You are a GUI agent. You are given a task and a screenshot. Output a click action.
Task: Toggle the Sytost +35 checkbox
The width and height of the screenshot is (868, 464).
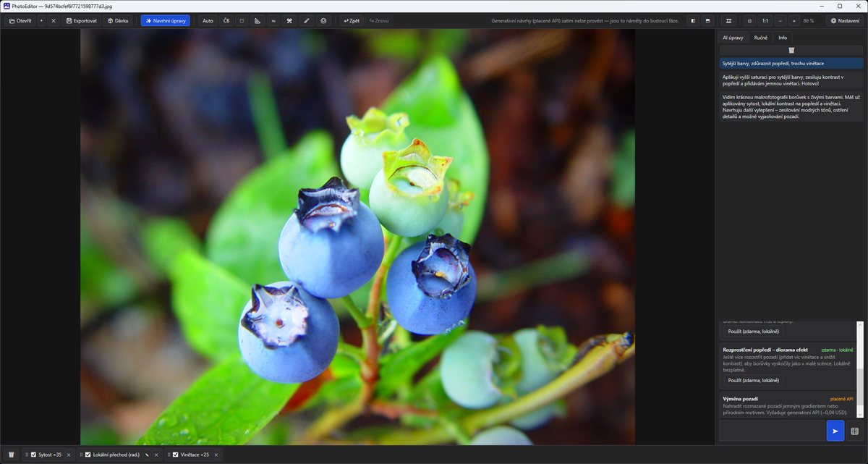pyautogui.click(x=33, y=455)
